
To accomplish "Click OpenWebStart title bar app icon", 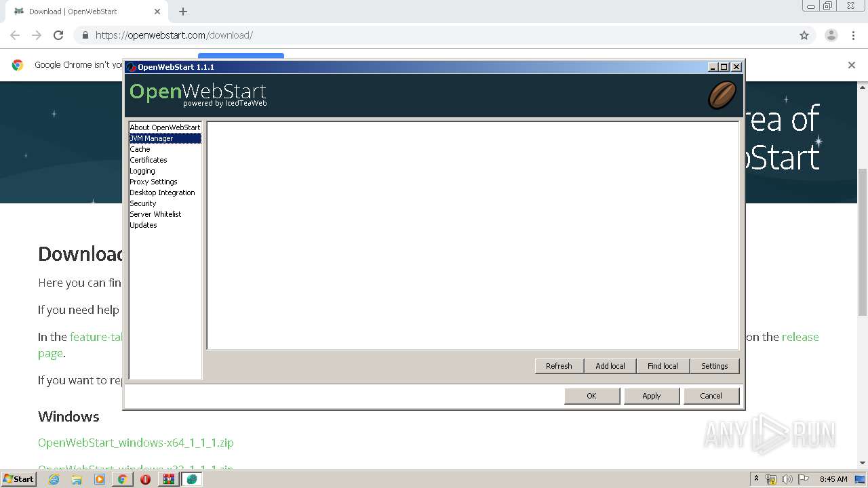I will coord(132,67).
